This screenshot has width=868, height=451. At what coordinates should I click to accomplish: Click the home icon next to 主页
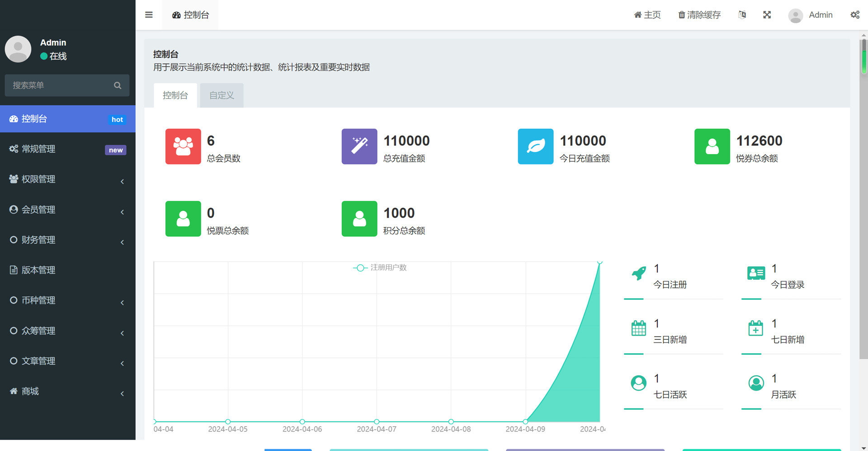638,15
